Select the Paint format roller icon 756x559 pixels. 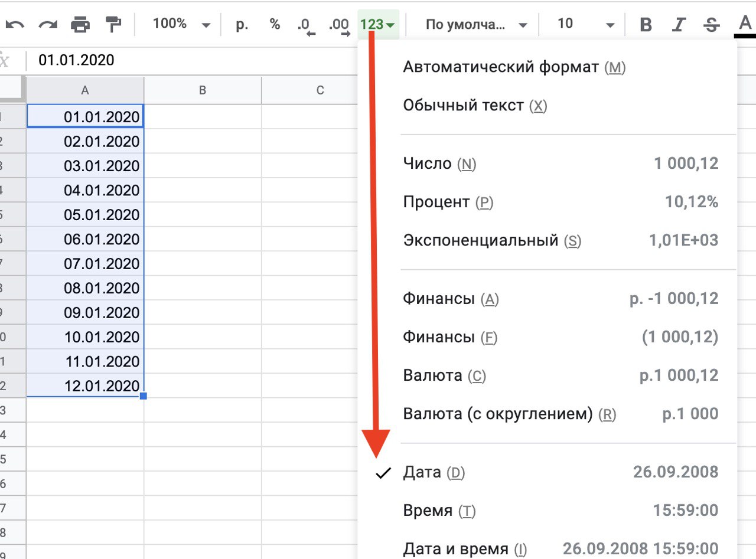coord(113,24)
